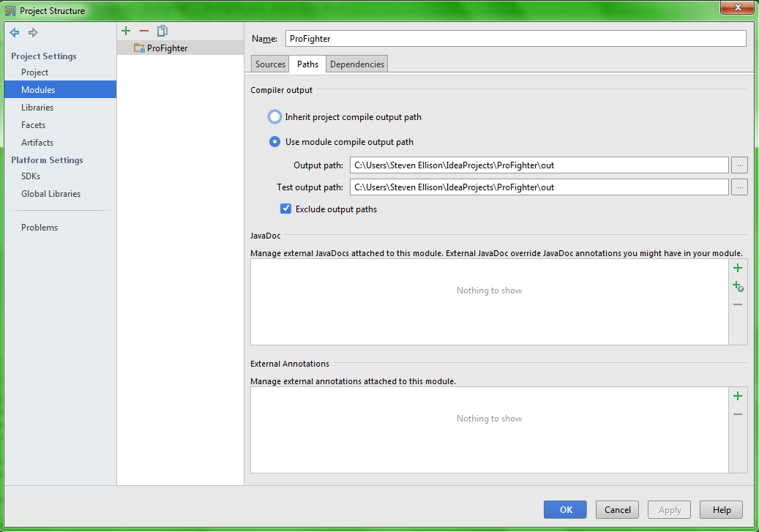Viewport: 759px width, 532px height.
Task: Switch to the Paths tab
Action: tap(307, 64)
